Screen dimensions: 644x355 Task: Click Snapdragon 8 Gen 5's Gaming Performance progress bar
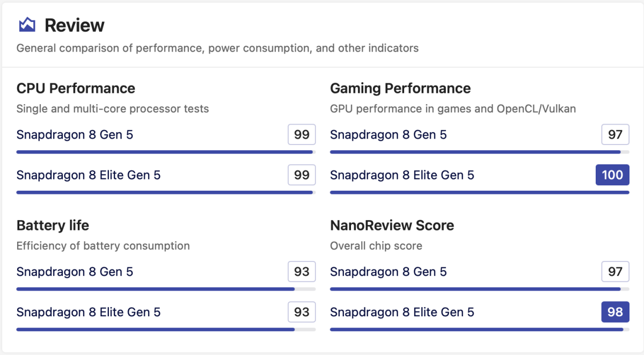[479, 152]
